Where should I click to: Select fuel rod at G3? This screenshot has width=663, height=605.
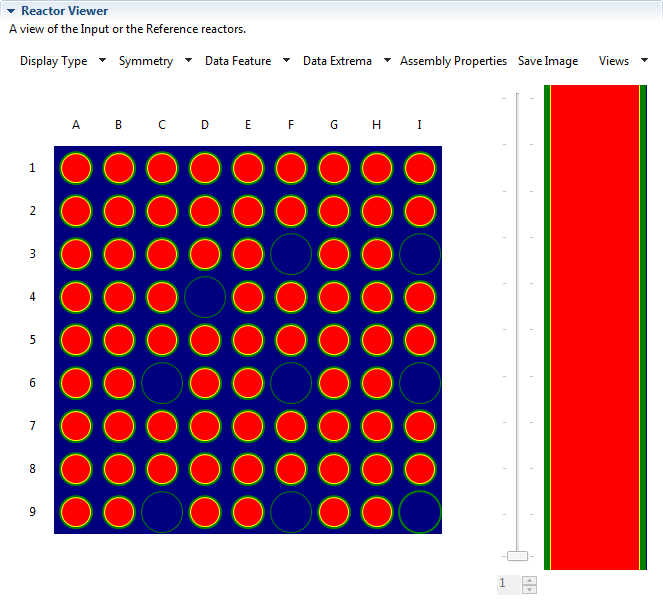tap(334, 254)
